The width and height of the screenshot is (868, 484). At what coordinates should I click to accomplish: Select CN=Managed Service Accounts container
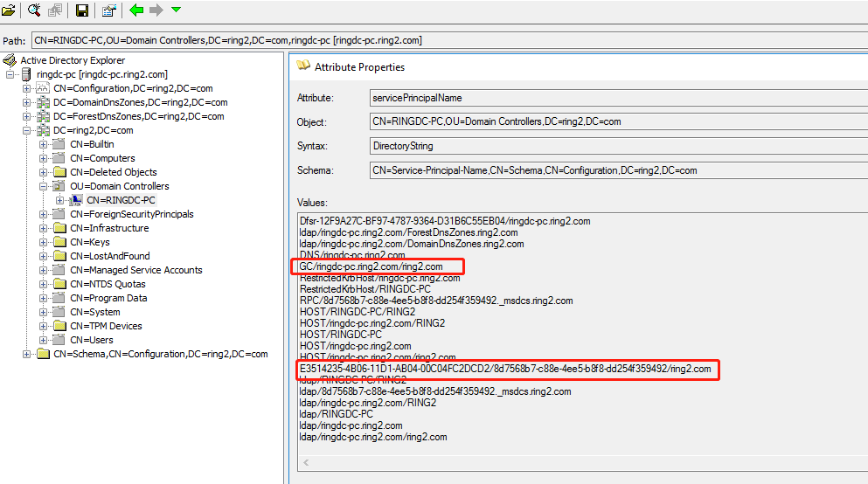(x=135, y=270)
